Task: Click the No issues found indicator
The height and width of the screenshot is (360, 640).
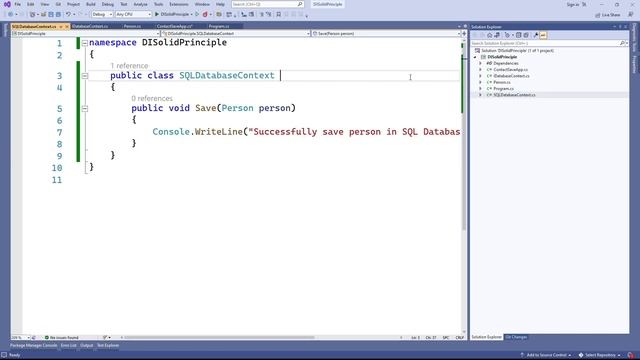Action: tap(62, 338)
